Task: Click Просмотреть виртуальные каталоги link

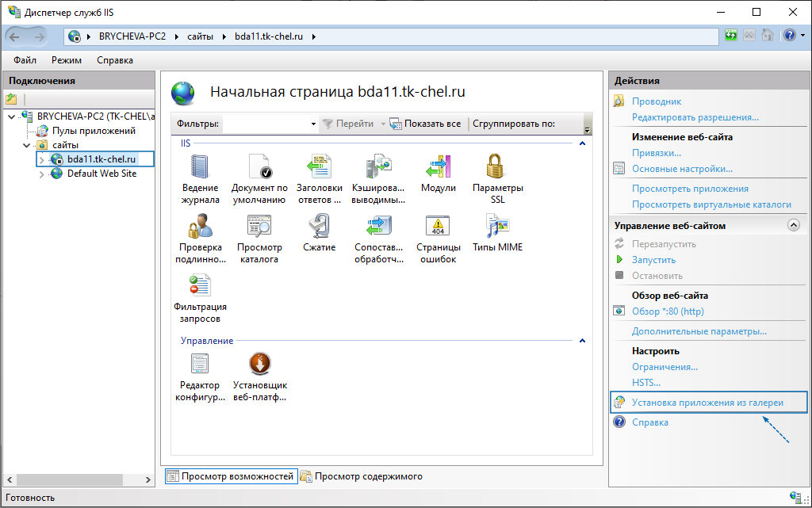Action: (711, 204)
